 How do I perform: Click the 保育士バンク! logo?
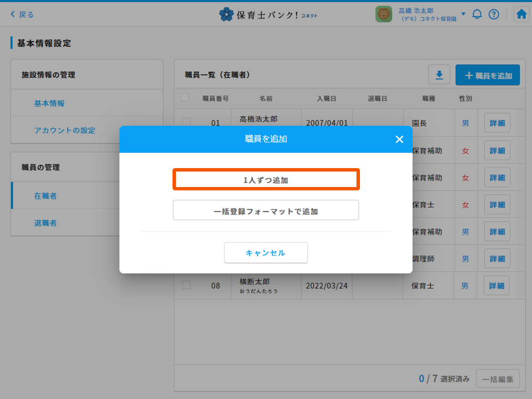[x=268, y=14]
